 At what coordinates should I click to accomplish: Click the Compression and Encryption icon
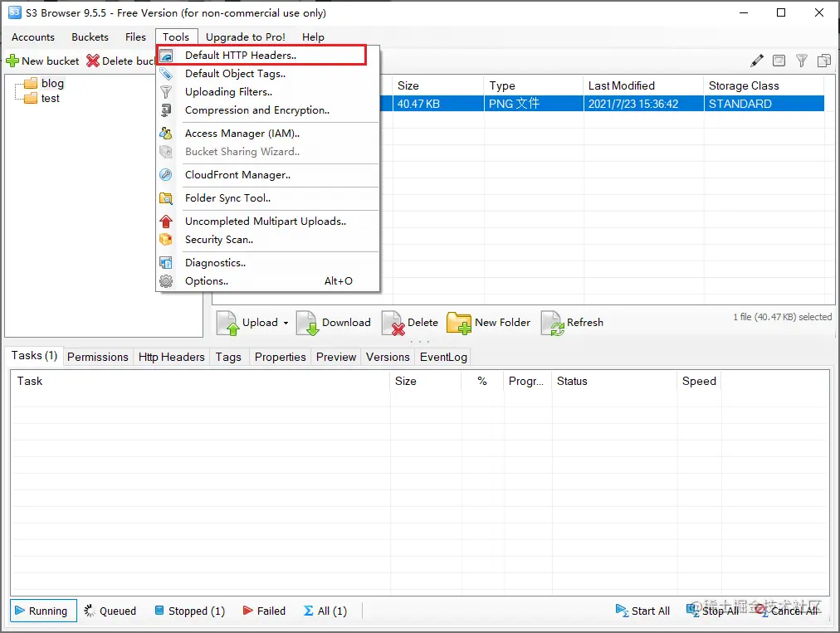(x=166, y=110)
